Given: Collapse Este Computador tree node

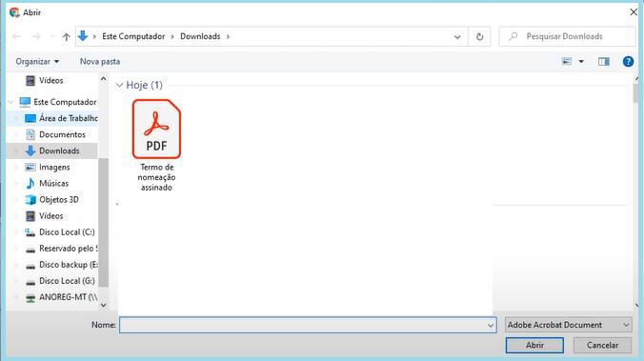Looking at the screenshot, I should click(11, 102).
